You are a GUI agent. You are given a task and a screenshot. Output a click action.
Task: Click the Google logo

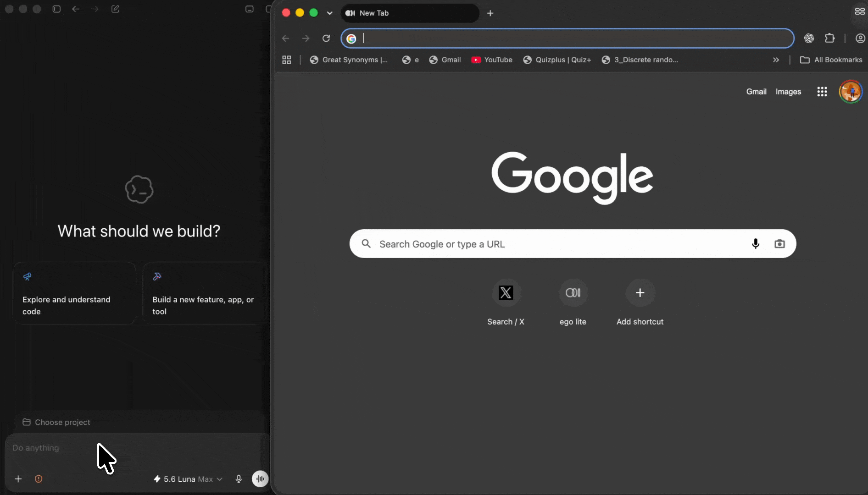pos(573,178)
